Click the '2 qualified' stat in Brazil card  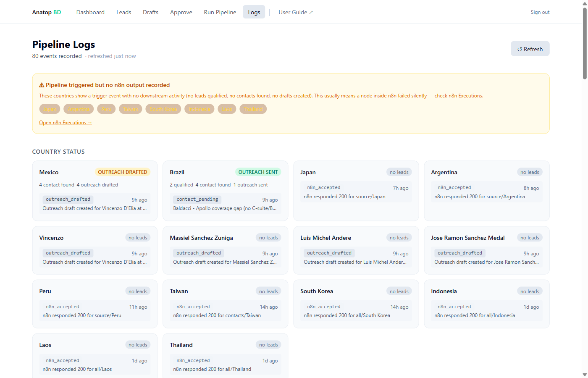point(181,185)
